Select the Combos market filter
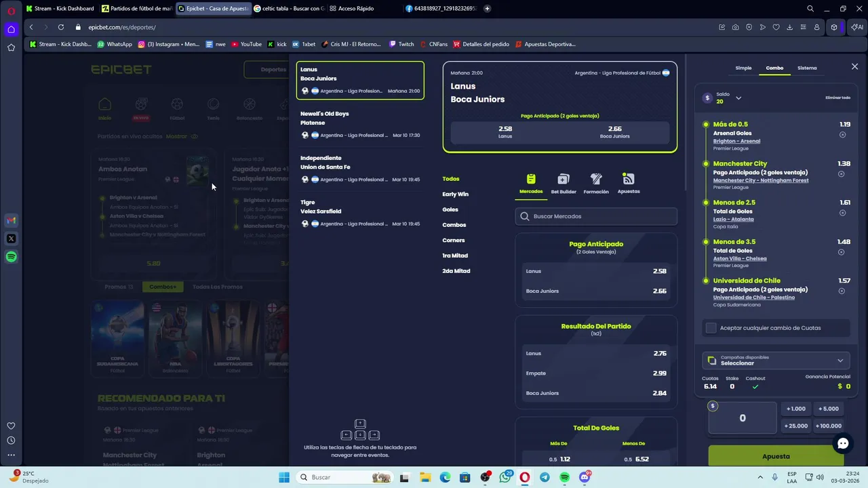 click(454, 225)
